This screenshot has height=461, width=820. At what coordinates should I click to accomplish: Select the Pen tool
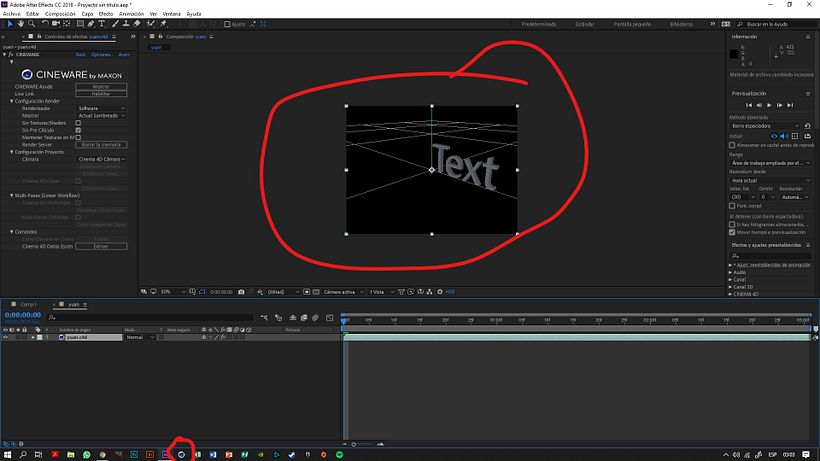pyautogui.click(x=91, y=24)
